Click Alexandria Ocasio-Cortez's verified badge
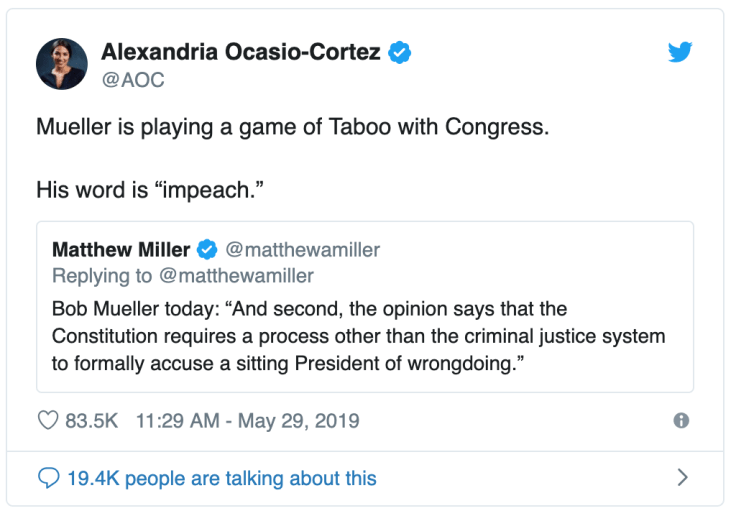 [x=401, y=52]
